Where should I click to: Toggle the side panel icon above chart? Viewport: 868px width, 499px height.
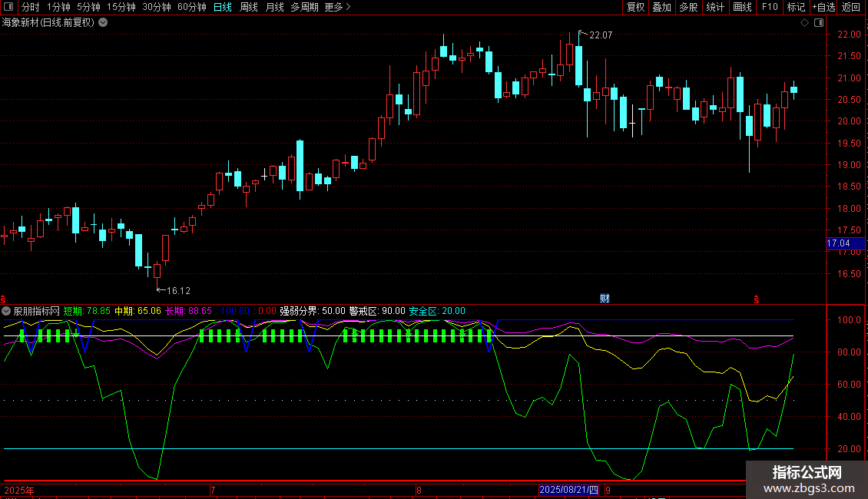[819, 23]
